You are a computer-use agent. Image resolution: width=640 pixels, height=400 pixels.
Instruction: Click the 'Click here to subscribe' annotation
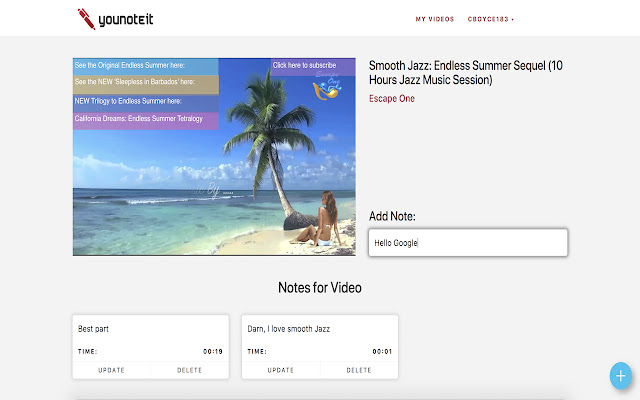click(x=313, y=66)
